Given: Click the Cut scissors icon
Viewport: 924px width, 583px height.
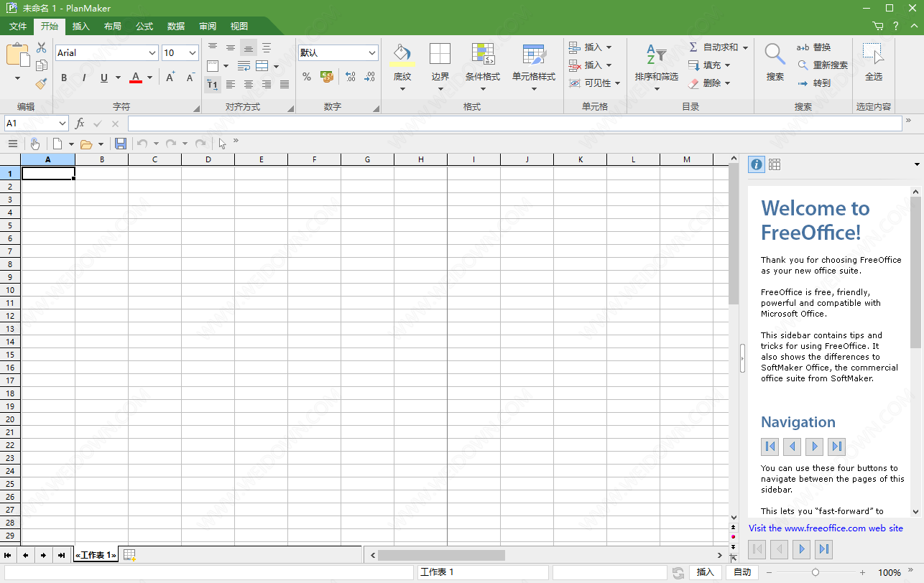Looking at the screenshot, I should [x=42, y=47].
